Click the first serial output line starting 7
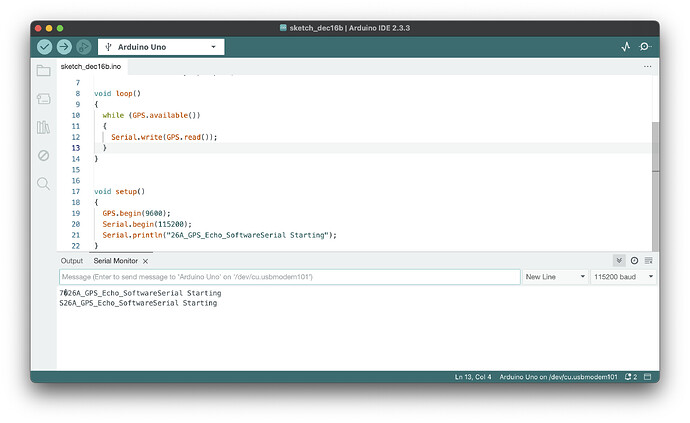Screen dimensions: 690x423 [x=140, y=293]
